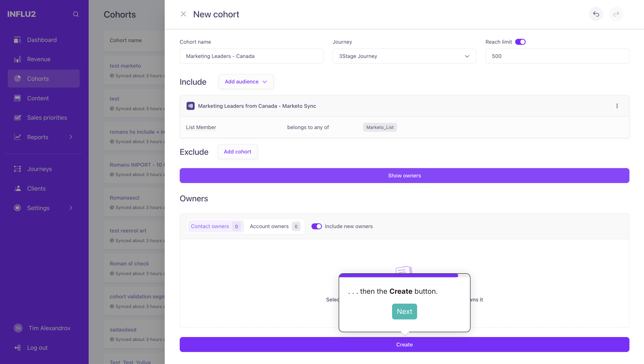This screenshot has width=644, height=364.
Task: Click the Reports chart icon
Action: [x=17, y=137]
